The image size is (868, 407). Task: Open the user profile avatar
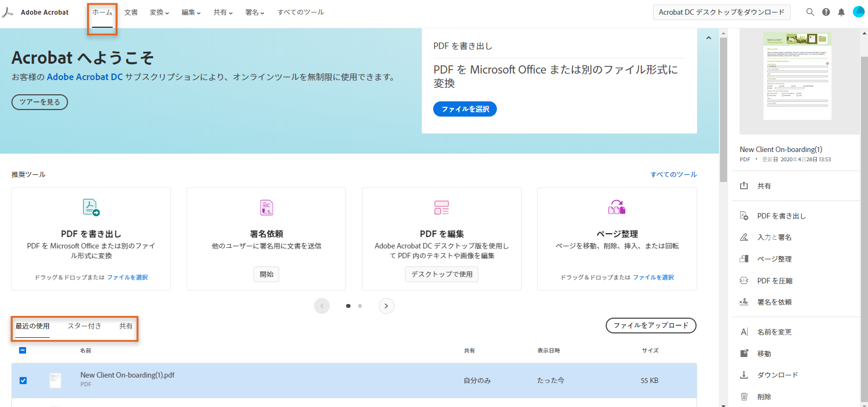click(x=858, y=12)
